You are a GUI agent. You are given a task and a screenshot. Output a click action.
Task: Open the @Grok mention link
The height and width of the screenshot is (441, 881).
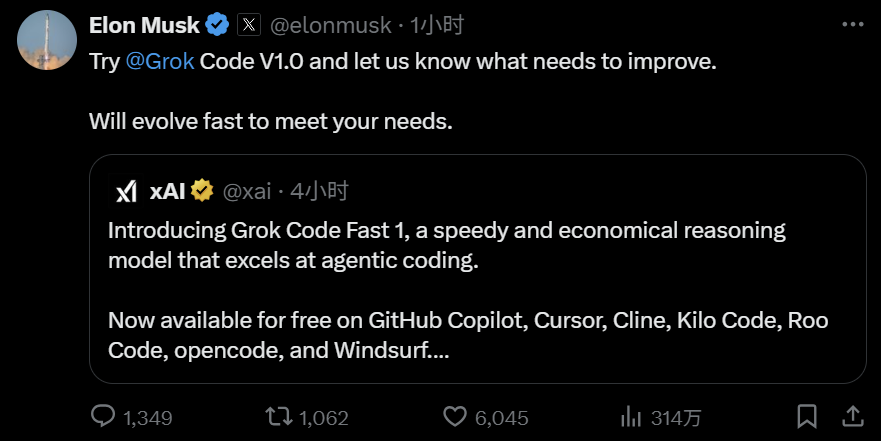point(160,61)
